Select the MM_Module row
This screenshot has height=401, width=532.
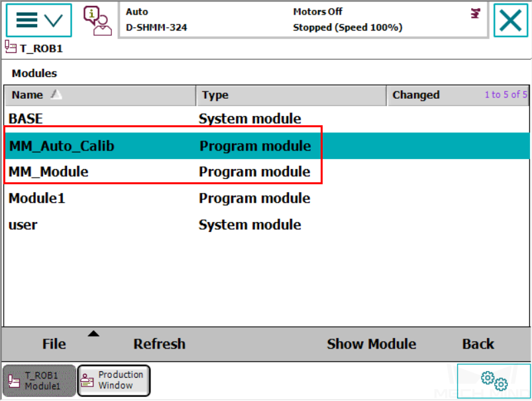[x=267, y=172]
